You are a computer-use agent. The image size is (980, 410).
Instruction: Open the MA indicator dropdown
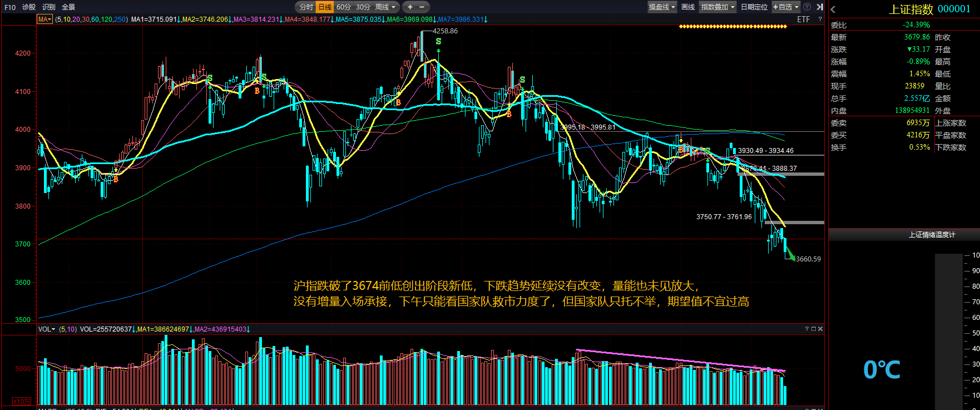click(x=44, y=19)
